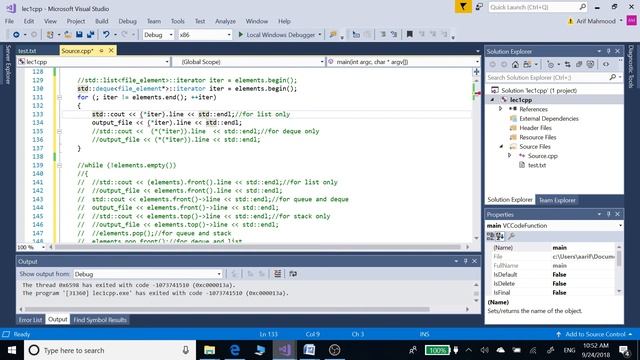640x360 pixels.
Task: Pin the Source.cpp tab
Action: click(x=101, y=51)
